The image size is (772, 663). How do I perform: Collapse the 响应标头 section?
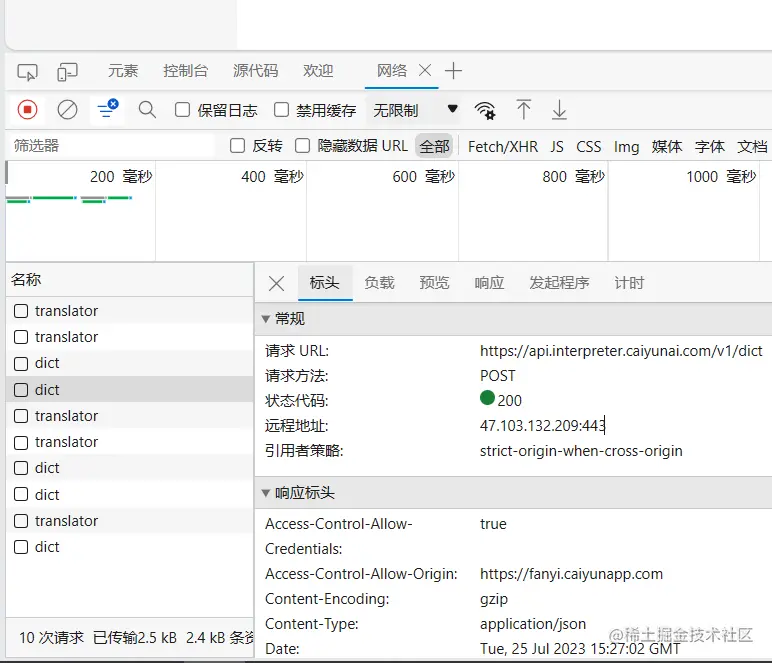pos(265,493)
